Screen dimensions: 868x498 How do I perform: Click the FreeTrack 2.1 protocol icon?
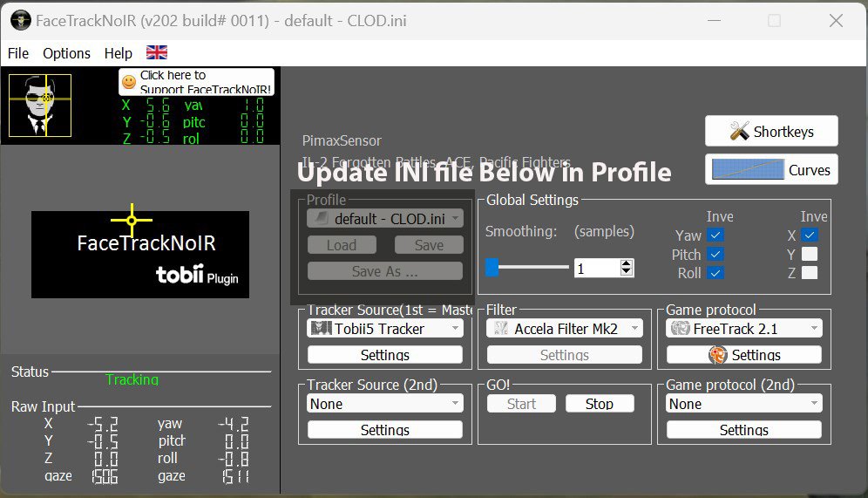pyautogui.click(x=680, y=329)
